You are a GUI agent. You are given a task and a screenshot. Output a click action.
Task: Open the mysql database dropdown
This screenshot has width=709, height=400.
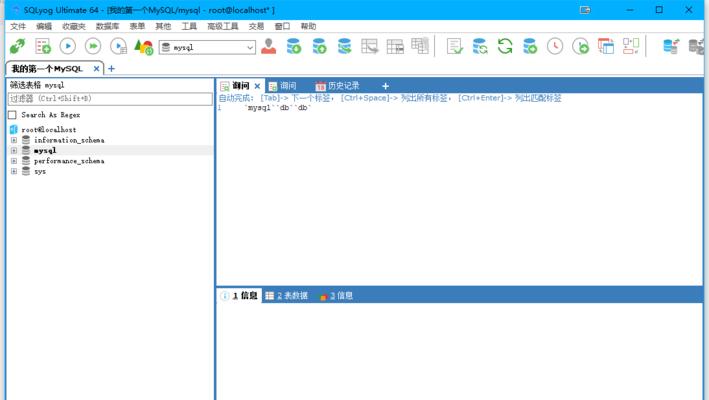207,47
